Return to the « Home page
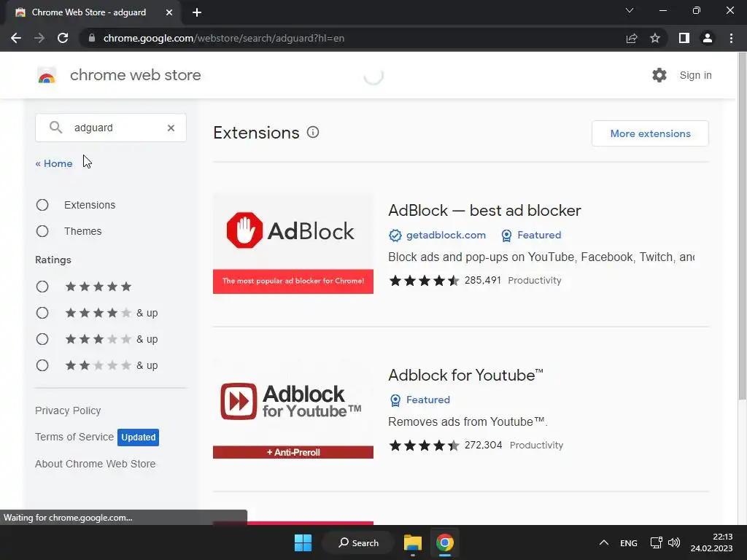The width and height of the screenshot is (747, 560). [x=54, y=163]
